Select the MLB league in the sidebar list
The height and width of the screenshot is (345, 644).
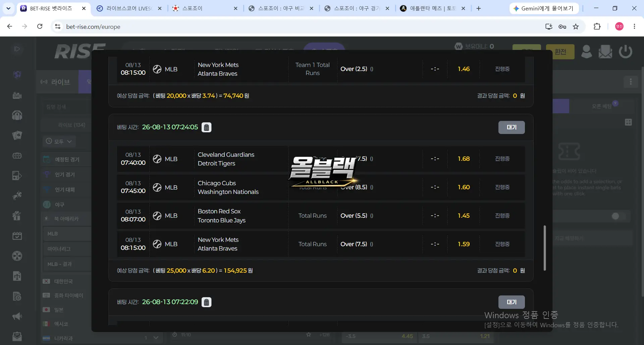coord(67,234)
